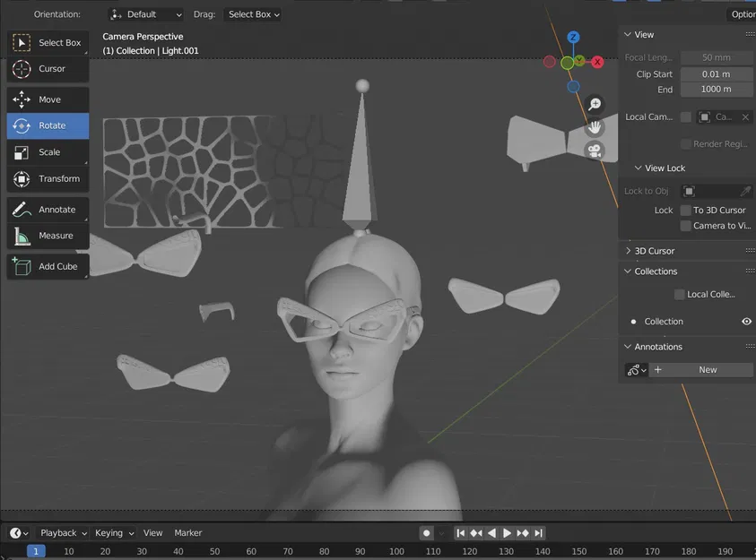The image size is (756, 560).
Task: Click frame 100 on the timeline
Action: click(396, 551)
